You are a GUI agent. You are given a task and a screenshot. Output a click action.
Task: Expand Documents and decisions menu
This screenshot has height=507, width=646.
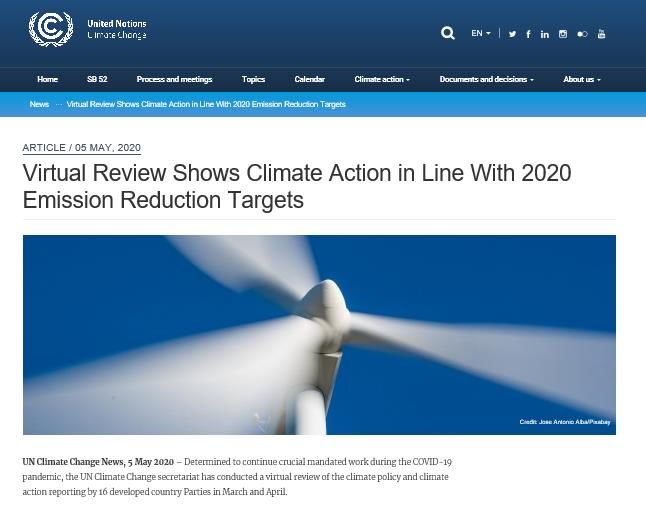487,79
